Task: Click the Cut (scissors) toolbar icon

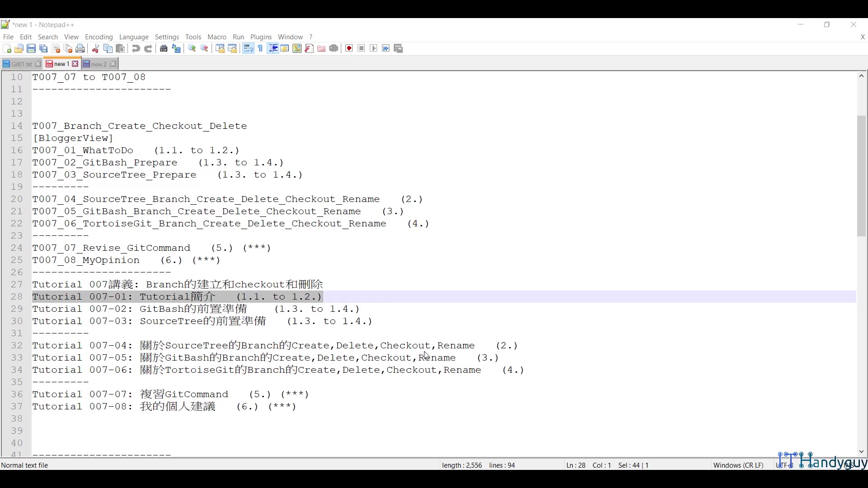Action: [x=95, y=49]
